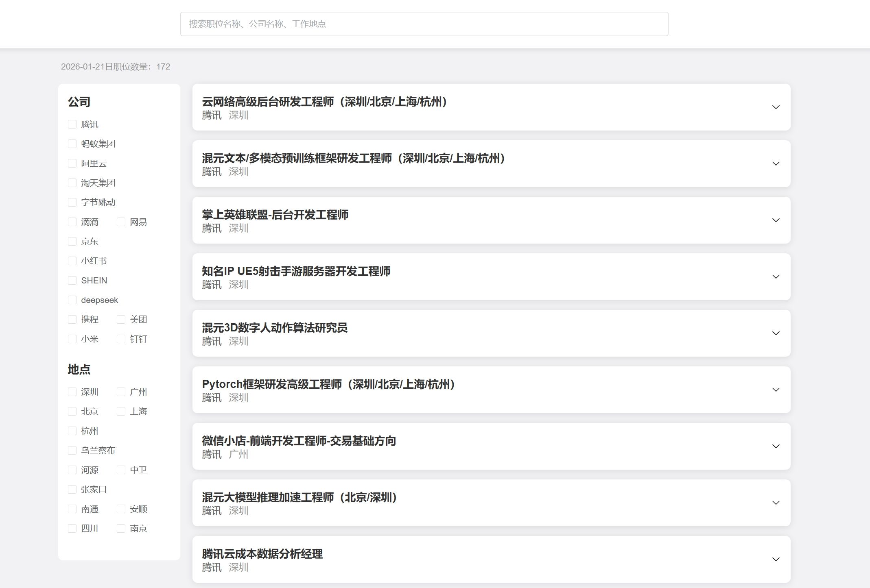Click the job search input field

(424, 24)
